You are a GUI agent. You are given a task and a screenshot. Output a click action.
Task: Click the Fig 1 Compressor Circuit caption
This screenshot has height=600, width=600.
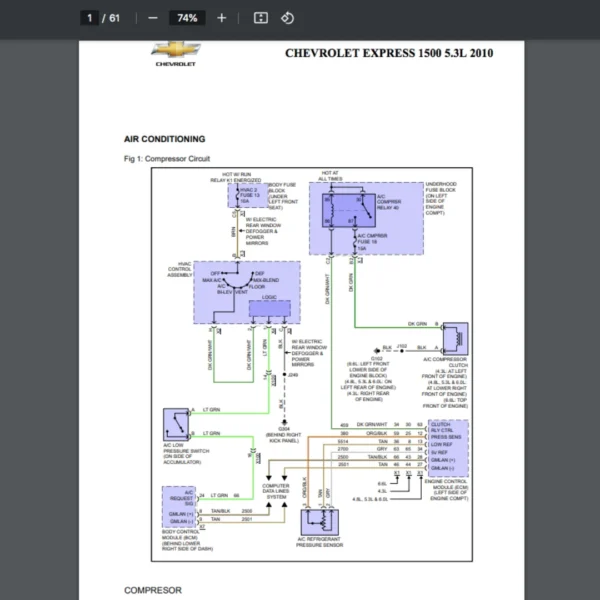[x=166, y=159]
